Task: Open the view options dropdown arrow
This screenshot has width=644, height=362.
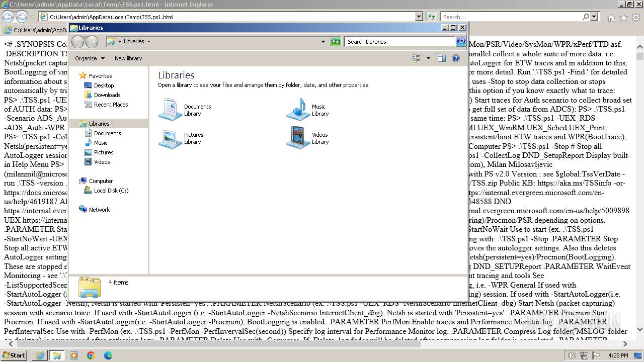Action: point(428,58)
